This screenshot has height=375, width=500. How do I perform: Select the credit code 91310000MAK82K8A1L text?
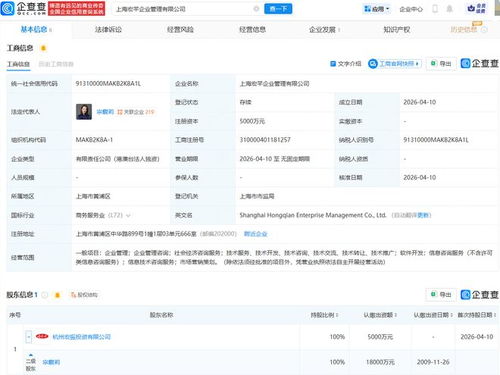pos(108,84)
